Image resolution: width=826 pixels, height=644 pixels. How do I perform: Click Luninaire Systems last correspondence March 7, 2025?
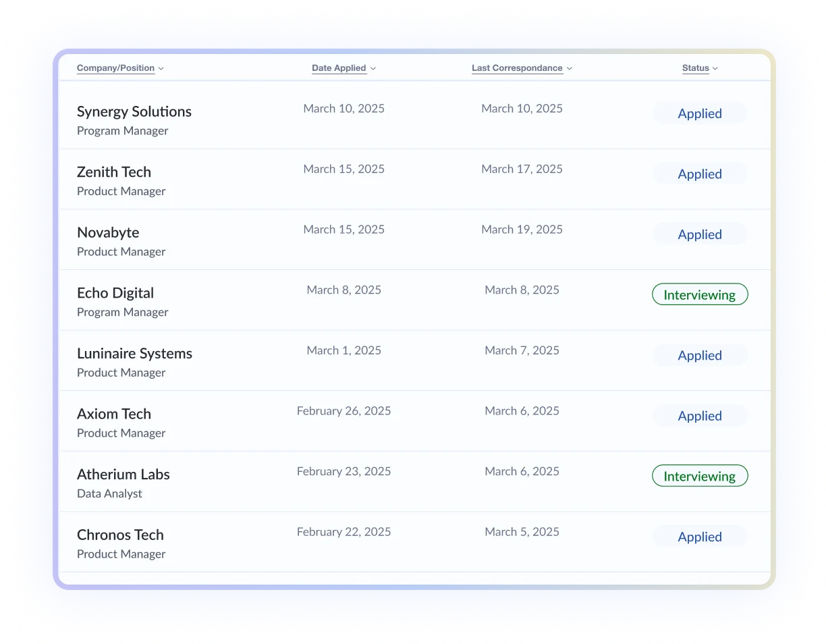pyautogui.click(x=522, y=350)
